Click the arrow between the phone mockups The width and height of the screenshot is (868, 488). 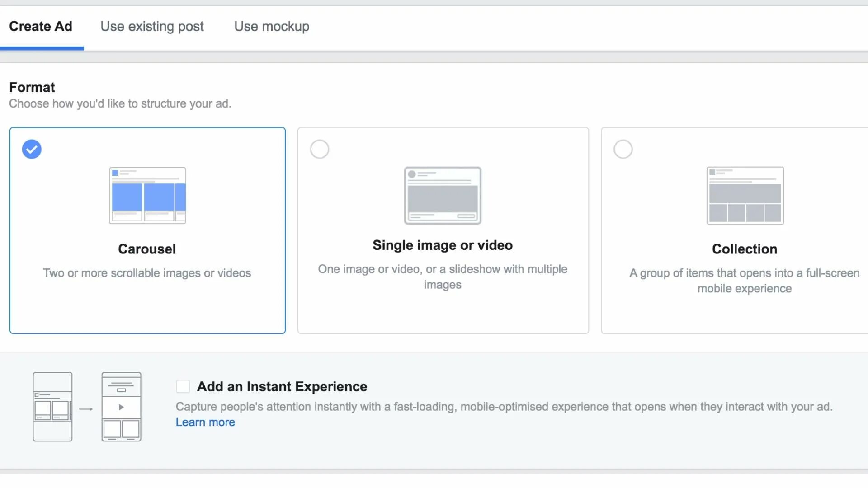tap(86, 409)
